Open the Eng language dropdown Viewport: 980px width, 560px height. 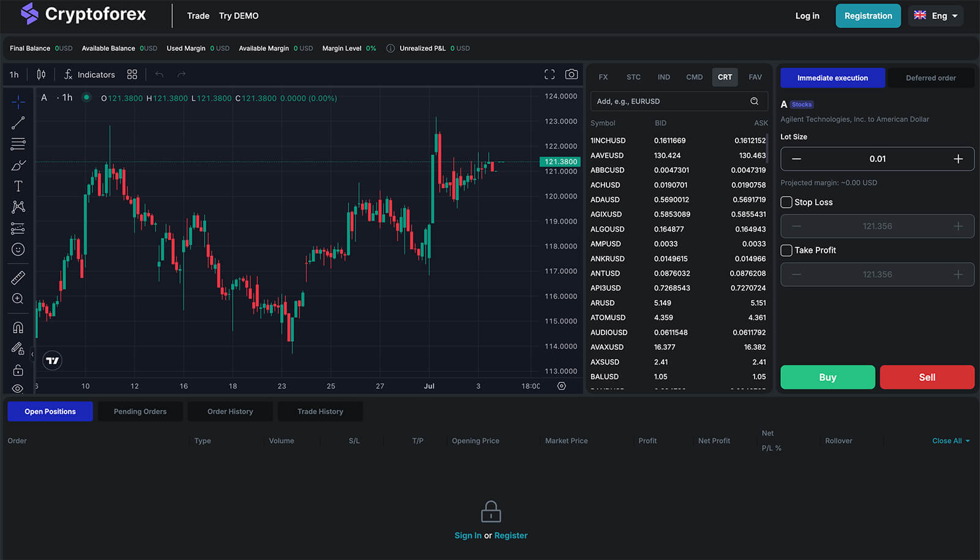tap(935, 16)
